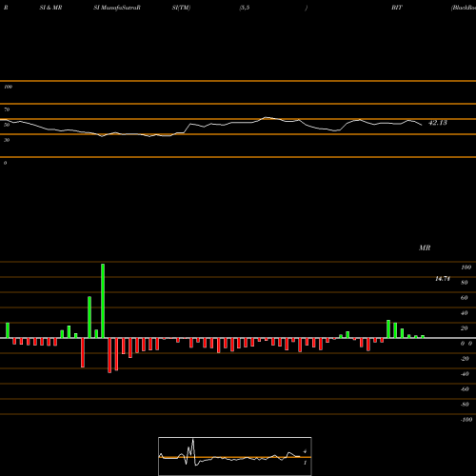
Task: Click the MR axis label -60
Action: (x=465, y=389)
